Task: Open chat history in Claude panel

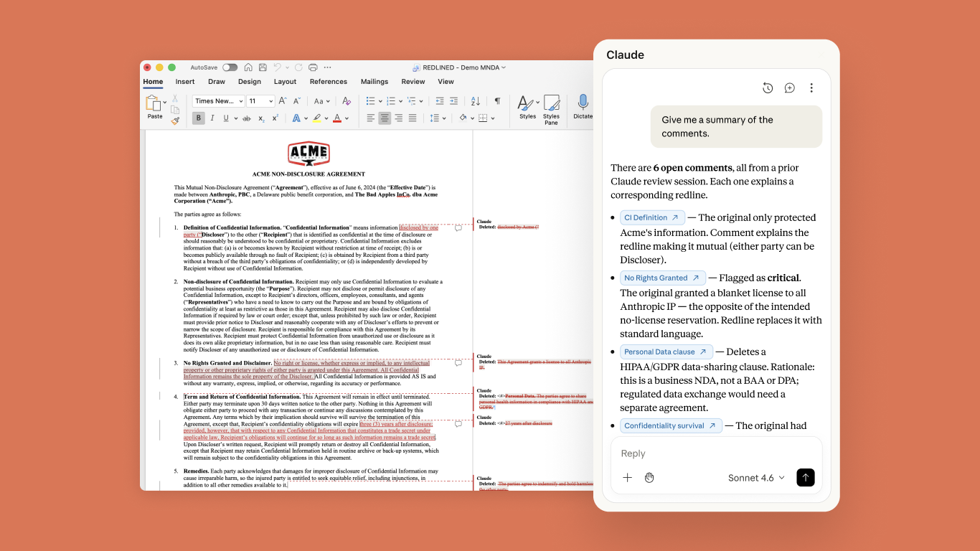Action: 768,88
